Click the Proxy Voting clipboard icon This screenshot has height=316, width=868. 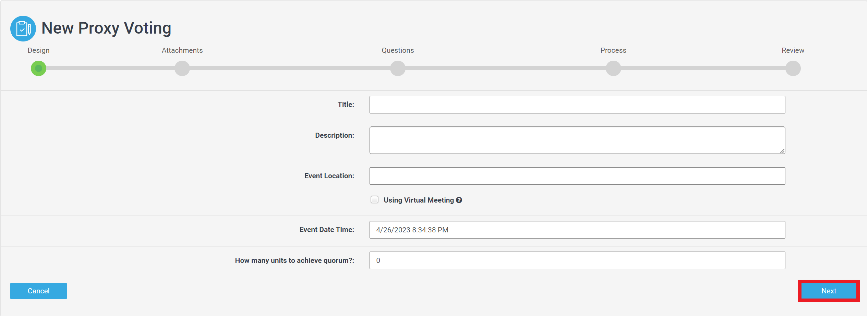(x=23, y=28)
